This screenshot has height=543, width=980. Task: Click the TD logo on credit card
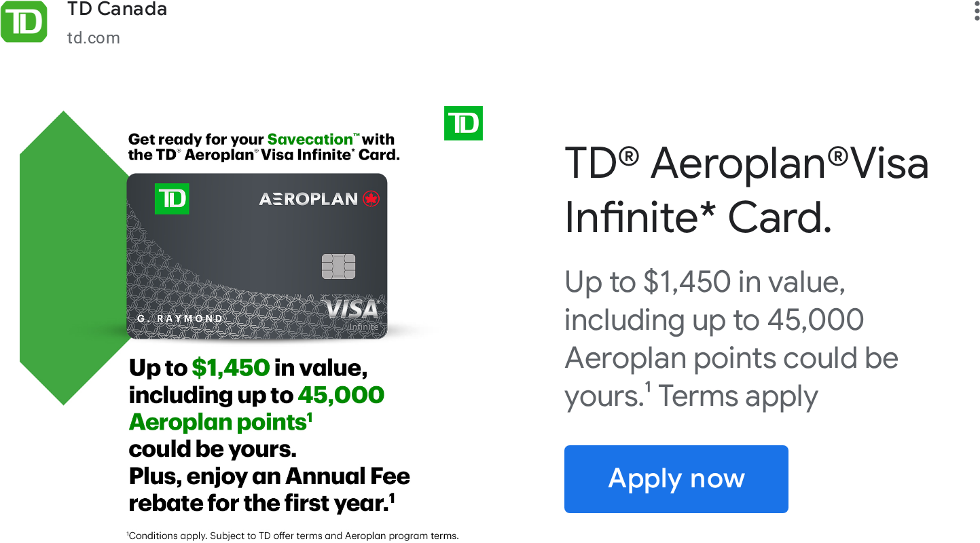(x=172, y=198)
